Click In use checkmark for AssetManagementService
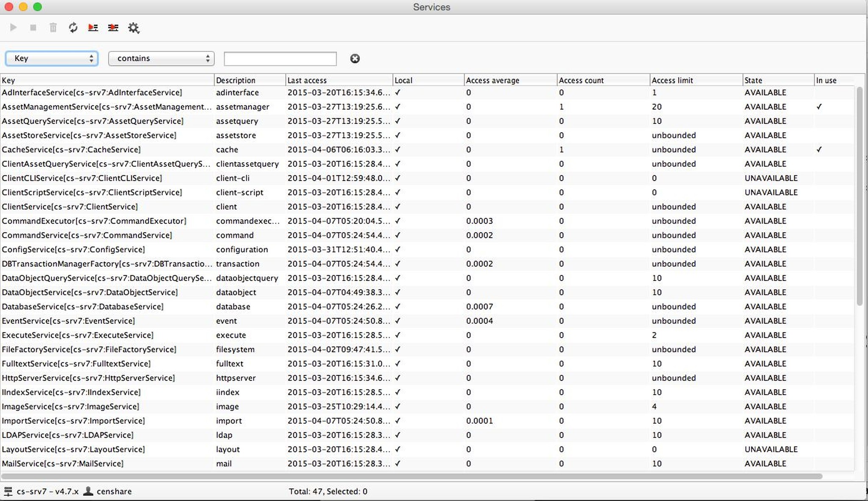 tap(819, 107)
